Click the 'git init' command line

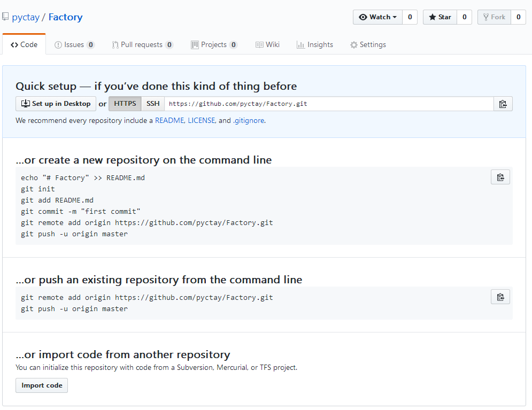tap(37, 189)
